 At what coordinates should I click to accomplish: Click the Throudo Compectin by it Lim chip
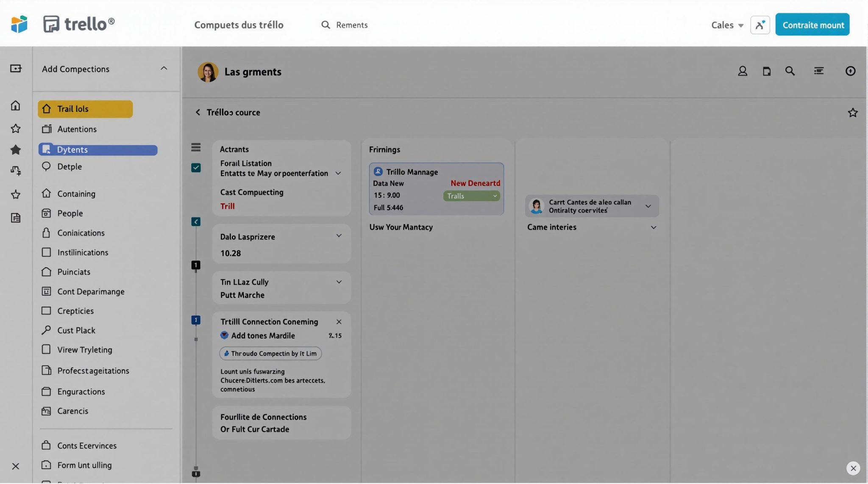point(270,354)
